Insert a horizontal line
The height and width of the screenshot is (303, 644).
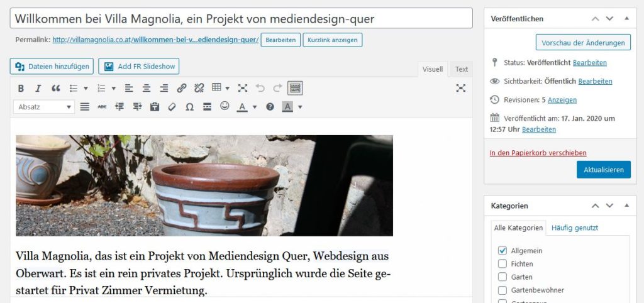(208, 107)
